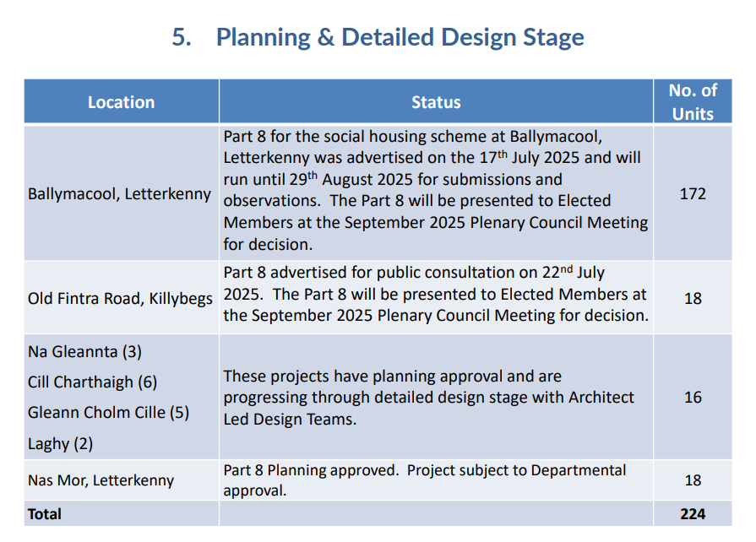Select the 'Status' column header
This screenshot has height=542, width=756.
[436, 102]
